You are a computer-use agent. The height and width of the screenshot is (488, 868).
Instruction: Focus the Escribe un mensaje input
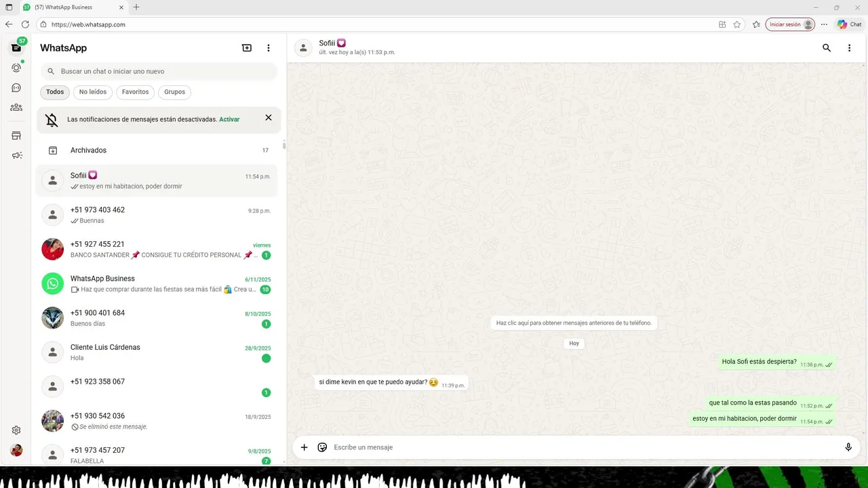pyautogui.click(x=583, y=447)
